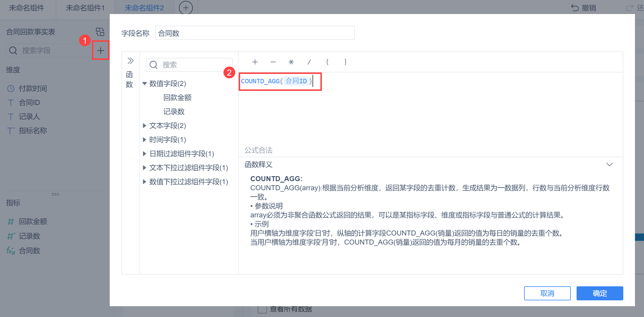Collapse the 数值字段(2) tree group
This screenshot has height=317, width=644.
(x=144, y=84)
